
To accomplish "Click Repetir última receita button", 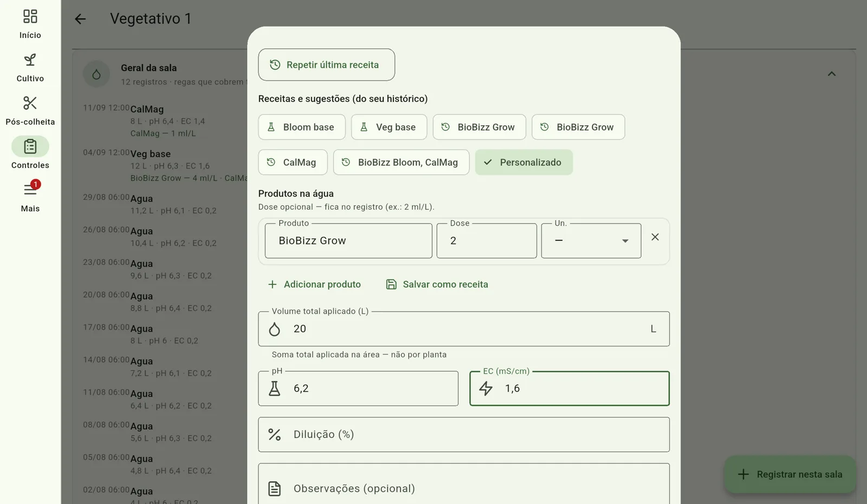I will [327, 64].
